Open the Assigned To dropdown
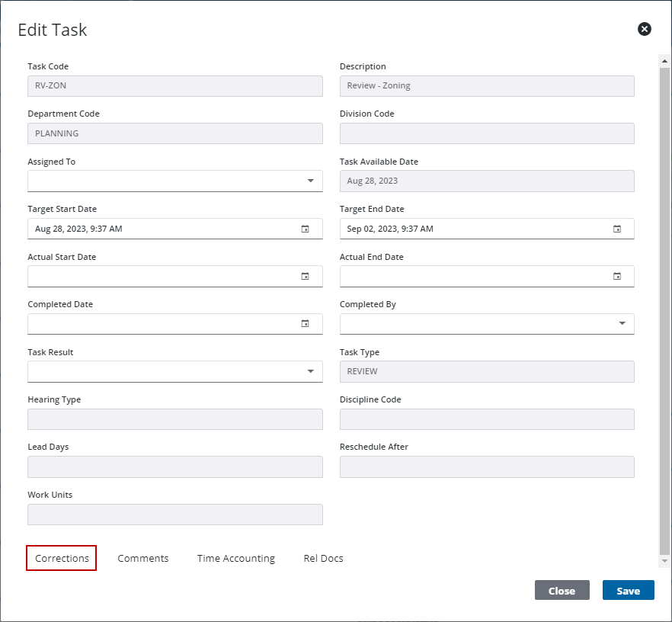Viewport: 672px width, 622px height. tap(310, 181)
